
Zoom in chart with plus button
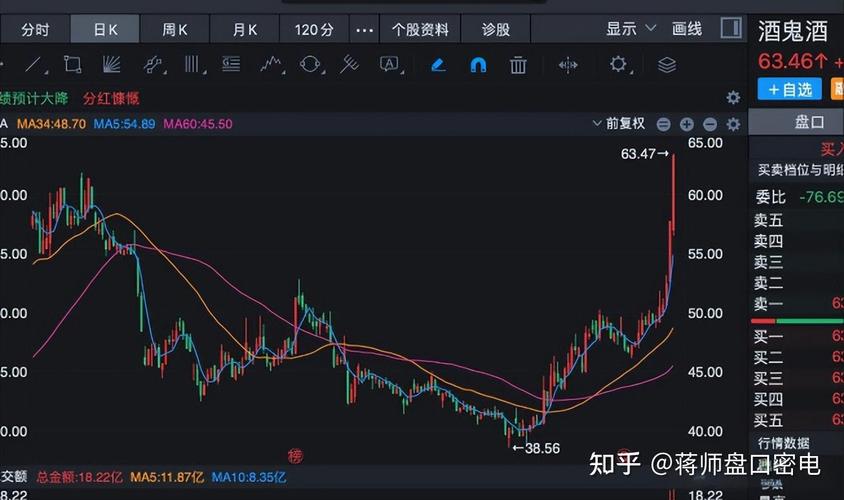(686, 124)
